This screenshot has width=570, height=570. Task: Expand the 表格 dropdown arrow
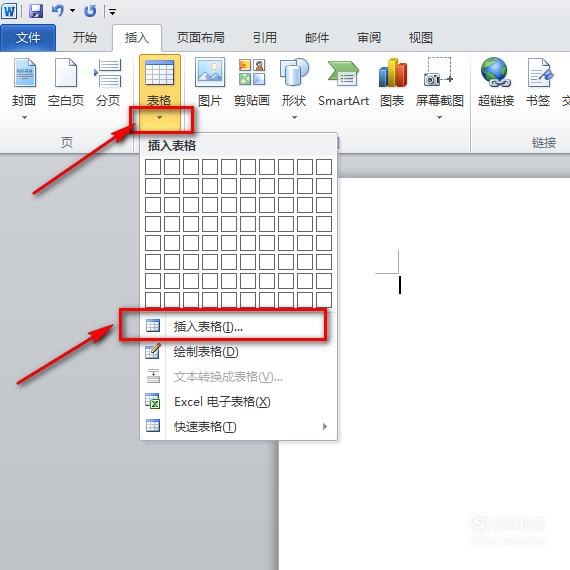pyautogui.click(x=159, y=118)
